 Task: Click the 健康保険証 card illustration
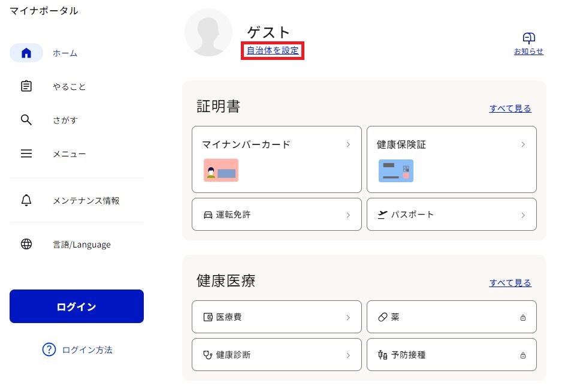pos(396,170)
